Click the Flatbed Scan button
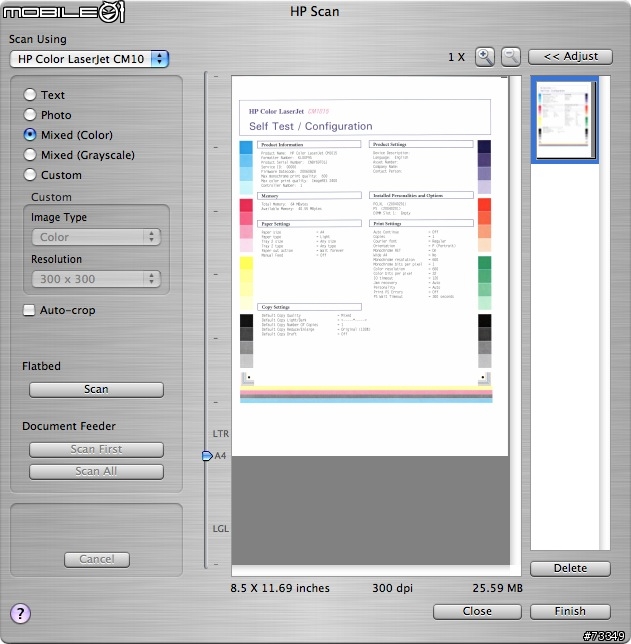Screen dimensions: 631x644 (x=97, y=389)
